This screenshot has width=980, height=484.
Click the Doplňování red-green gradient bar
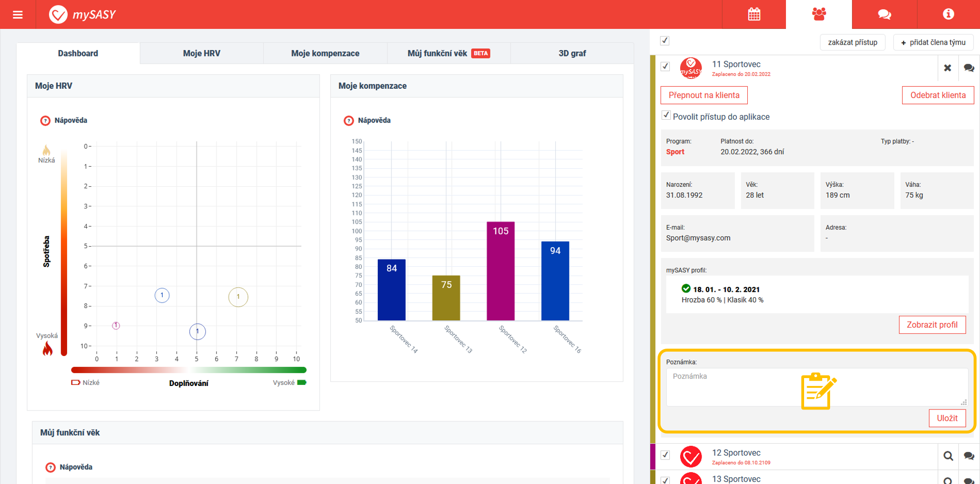[x=189, y=370]
